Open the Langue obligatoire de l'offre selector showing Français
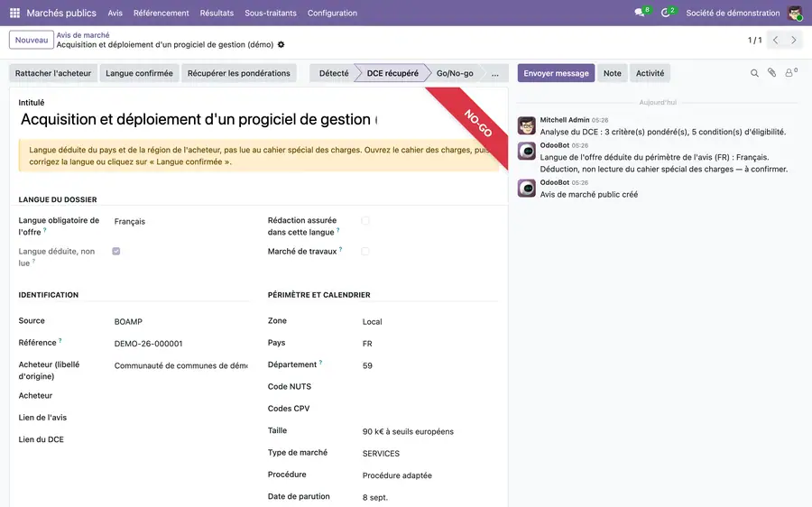Screen dimensions: 812x507 tap(180, 221)
